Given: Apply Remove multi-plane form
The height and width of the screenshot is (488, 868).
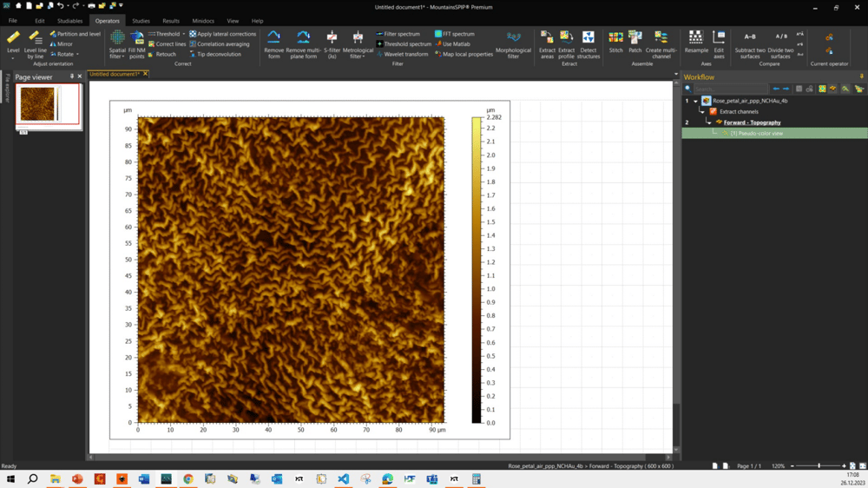Looking at the screenshot, I should point(303,44).
